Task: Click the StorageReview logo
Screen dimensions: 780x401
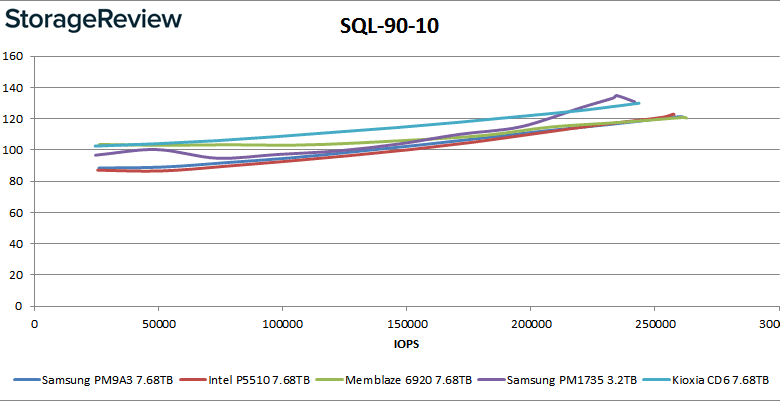Action: [93, 22]
